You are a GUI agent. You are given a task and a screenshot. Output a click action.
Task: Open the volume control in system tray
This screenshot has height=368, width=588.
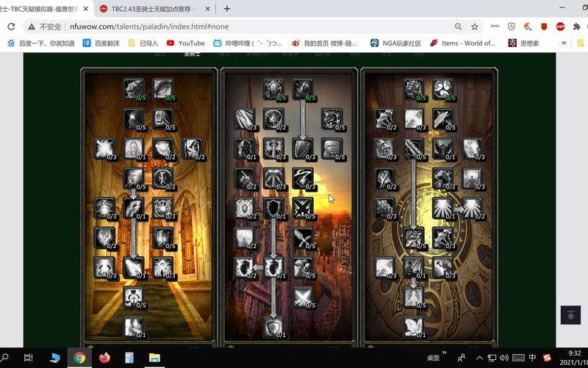click(504, 358)
